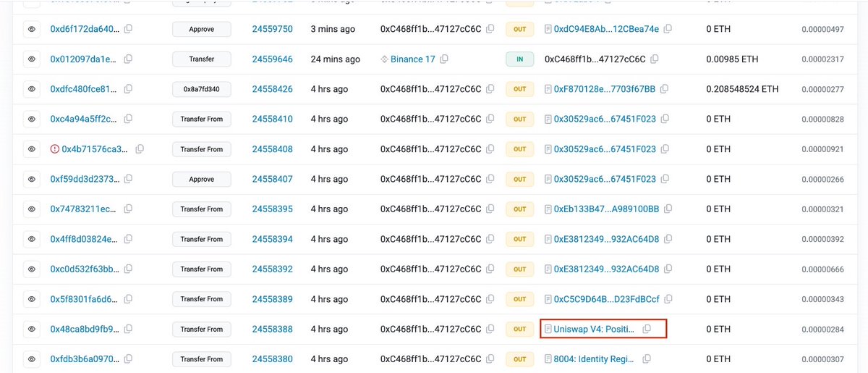Open Binance 17 address page

click(x=412, y=59)
